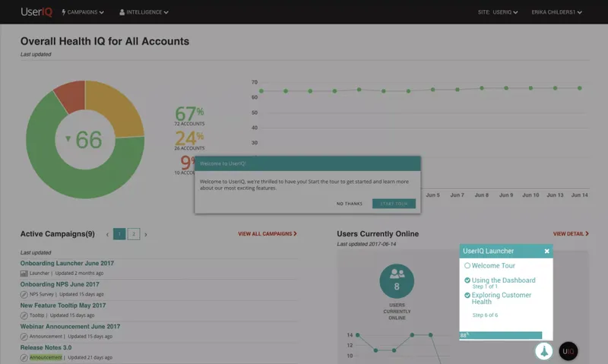Viewport: 608px width, 364px height.
Task: Click the previous page arrow for campaigns
Action: [107, 235]
